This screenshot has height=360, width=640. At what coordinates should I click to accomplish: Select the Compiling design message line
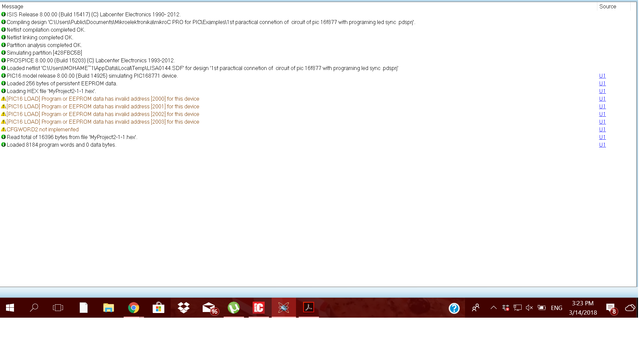(210, 22)
